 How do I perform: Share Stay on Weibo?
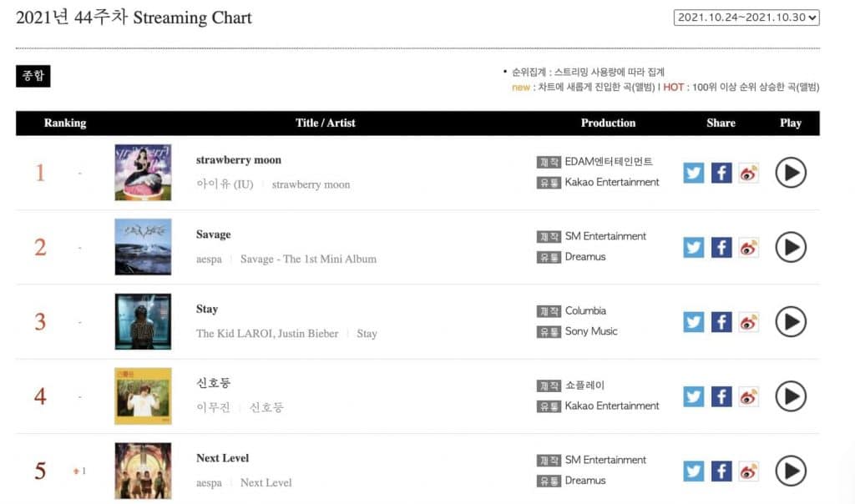pos(749,322)
